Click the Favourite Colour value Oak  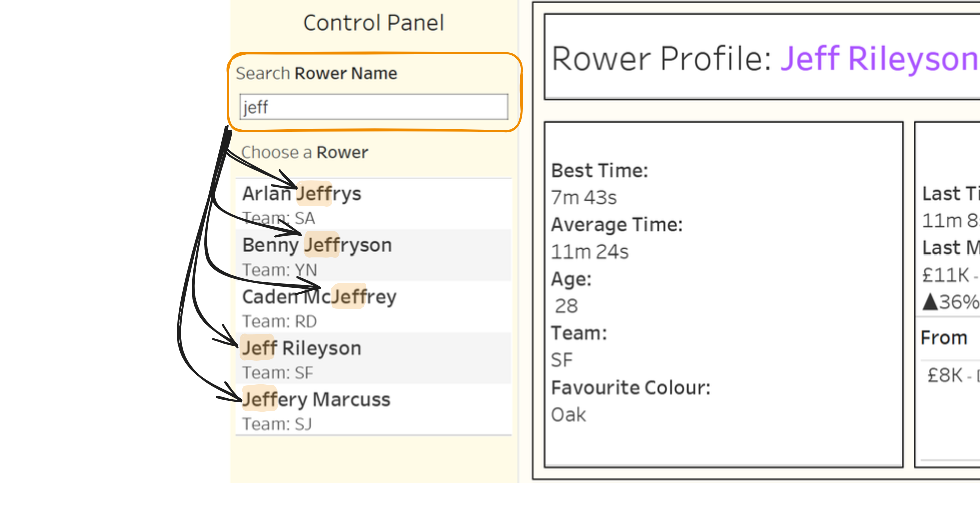[568, 414]
